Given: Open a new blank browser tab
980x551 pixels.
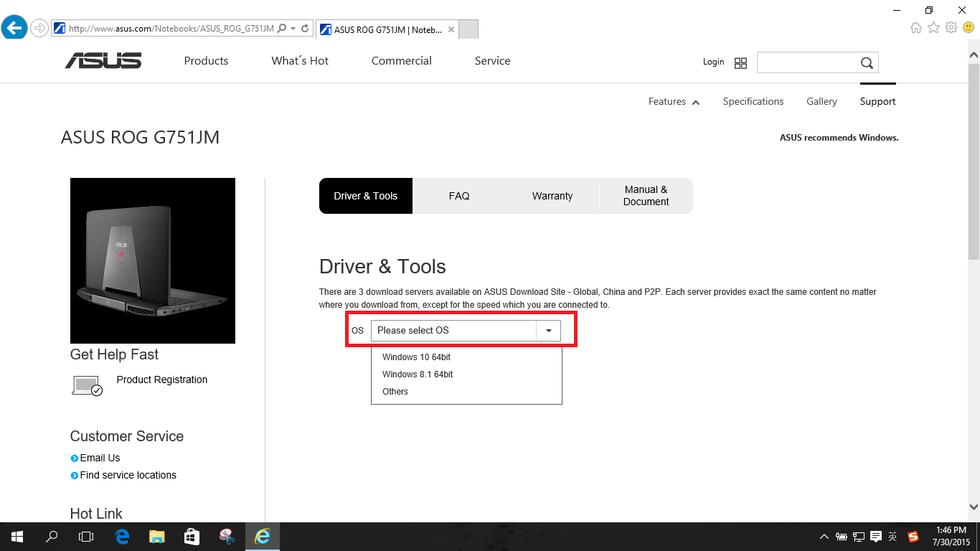Looking at the screenshot, I should [x=468, y=29].
